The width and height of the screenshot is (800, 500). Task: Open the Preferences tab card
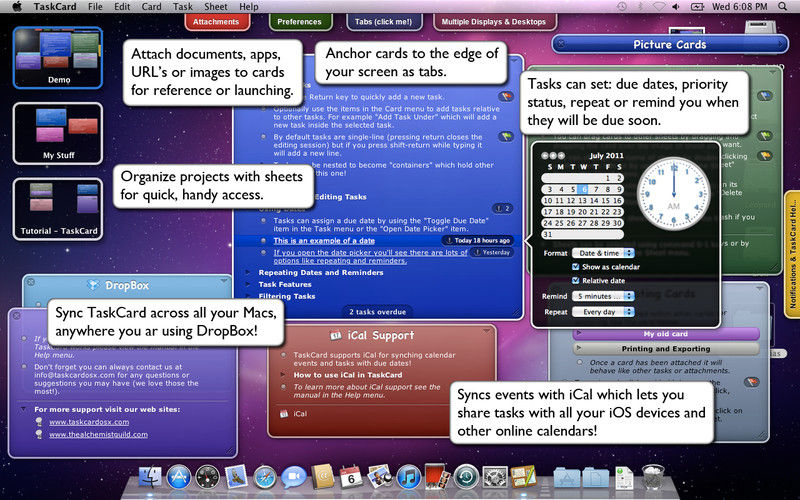click(x=299, y=22)
